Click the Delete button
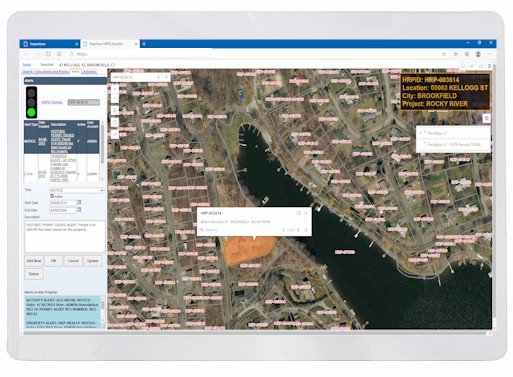Viewport: 513px width, 377px height. [34, 274]
